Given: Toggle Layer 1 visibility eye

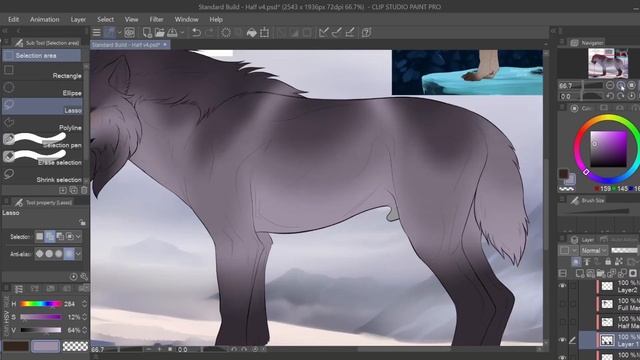Looking at the screenshot, I should [x=562, y=340].
